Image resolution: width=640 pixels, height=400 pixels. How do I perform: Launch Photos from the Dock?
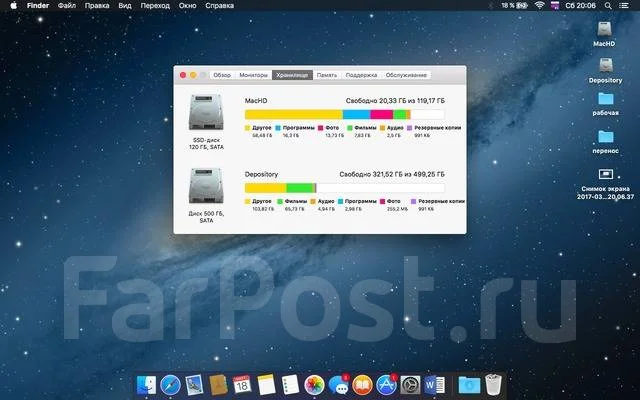(x=314, y=384)
